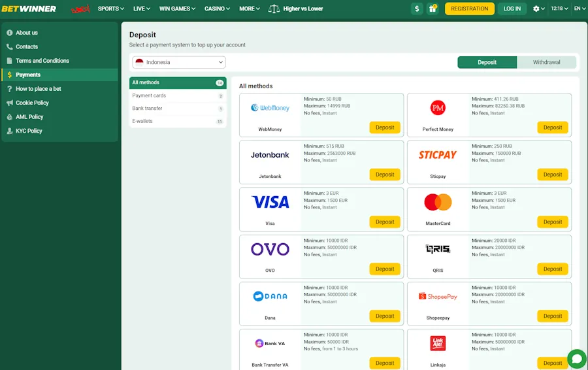
Task: Click the OVO payment logo
Action: click(270, 249)
